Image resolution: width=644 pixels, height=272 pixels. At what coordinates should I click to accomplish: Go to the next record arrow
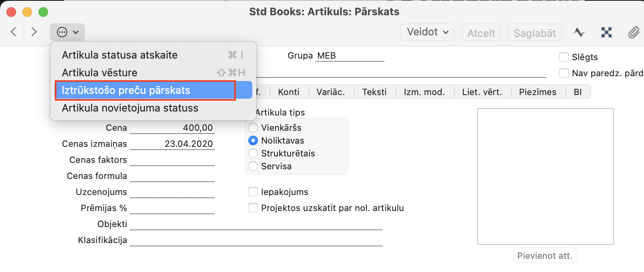point(34,32)
